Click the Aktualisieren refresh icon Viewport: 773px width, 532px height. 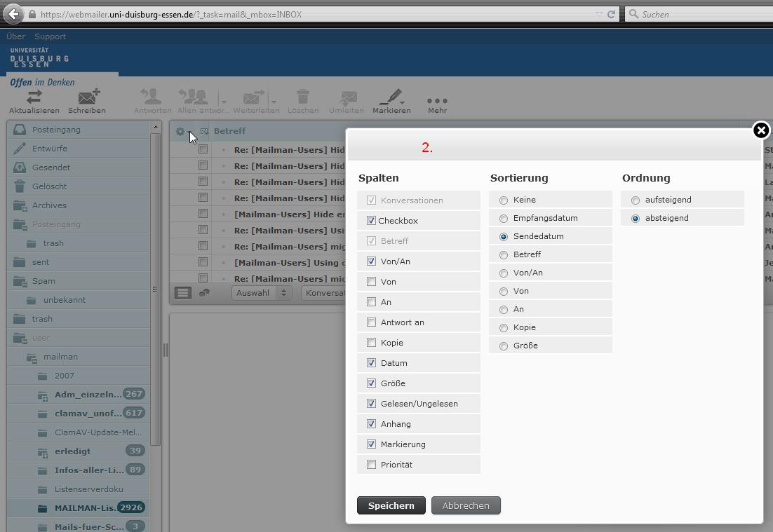34,97
